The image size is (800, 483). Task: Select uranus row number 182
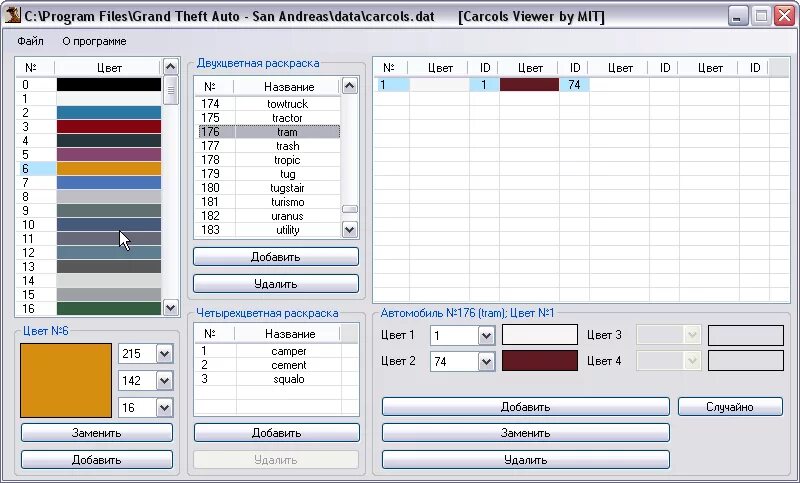(x=268, y=216)
